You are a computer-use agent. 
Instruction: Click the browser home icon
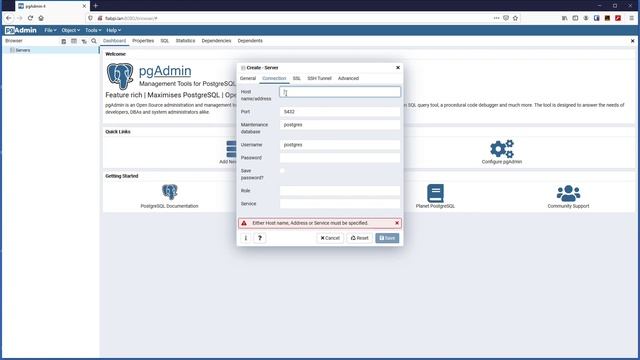[x=41, y=18]
